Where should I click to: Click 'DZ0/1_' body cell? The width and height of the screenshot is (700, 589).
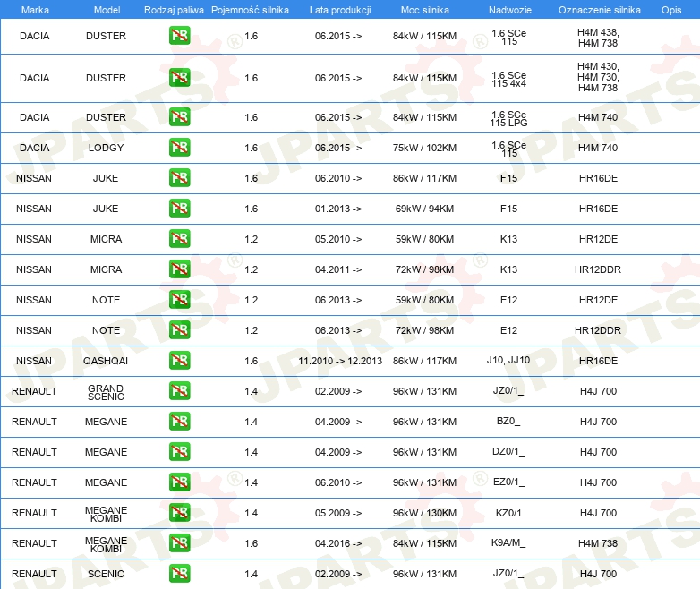pyautogui.click(x=508, y=451)
